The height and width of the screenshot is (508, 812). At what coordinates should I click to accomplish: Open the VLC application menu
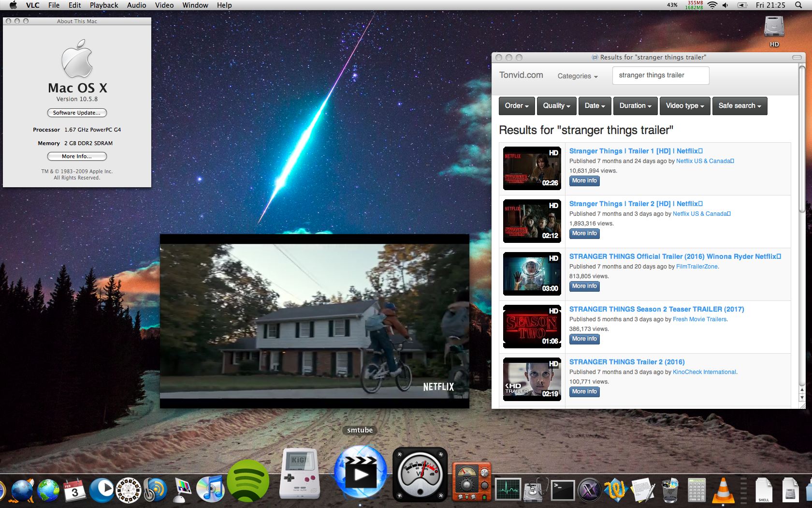[32, 5]
